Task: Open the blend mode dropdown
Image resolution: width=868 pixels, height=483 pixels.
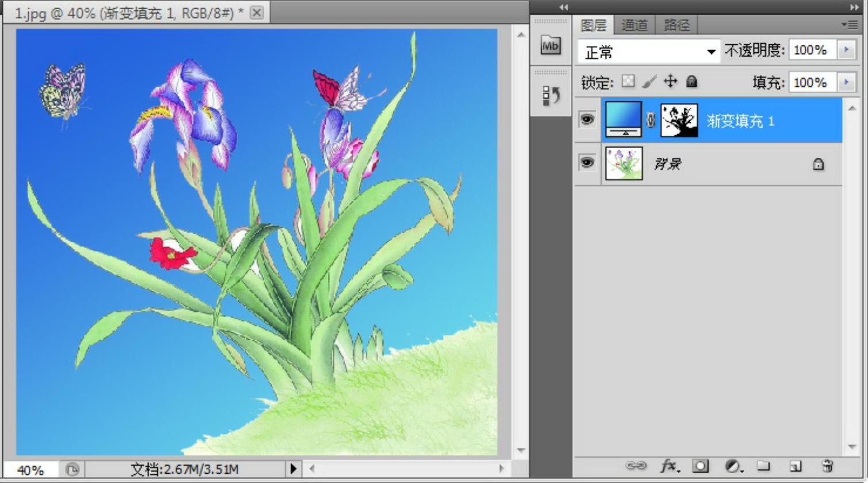Action: pos(649,52)
